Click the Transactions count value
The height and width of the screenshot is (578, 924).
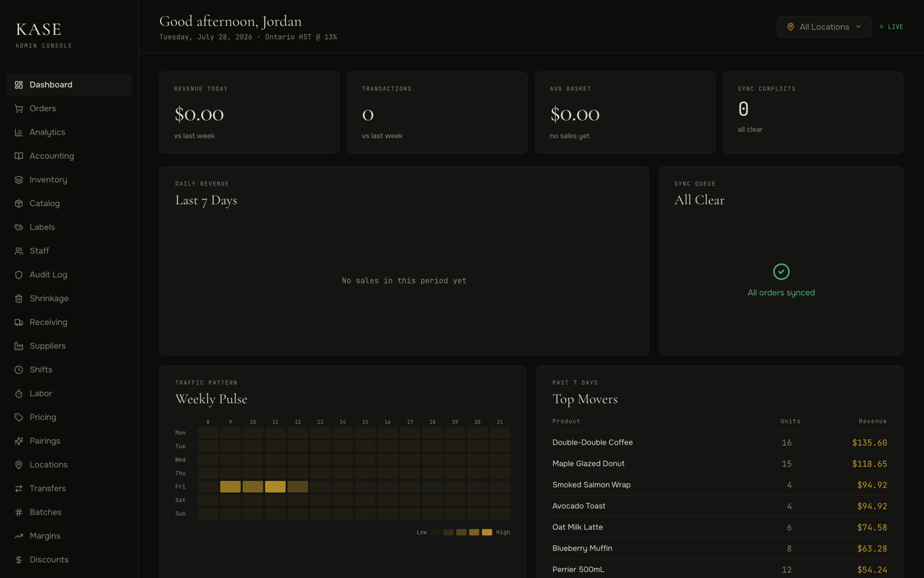click(x=368, y=115)
